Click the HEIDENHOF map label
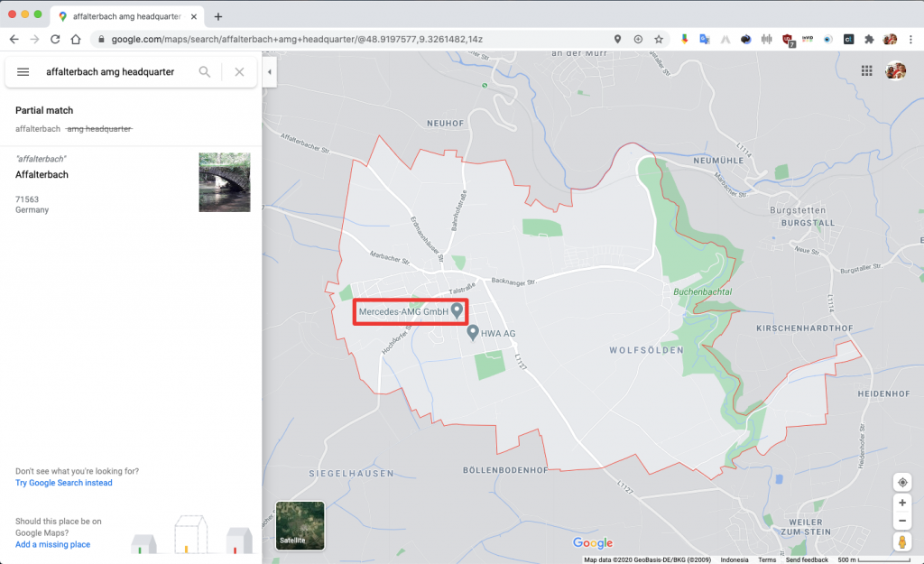The image size is (924, 564). [883, 393]
